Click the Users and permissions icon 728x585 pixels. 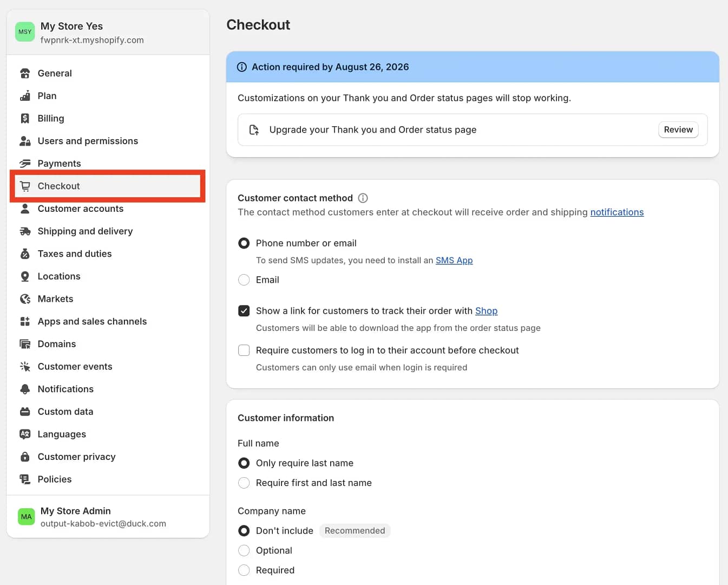25,141
